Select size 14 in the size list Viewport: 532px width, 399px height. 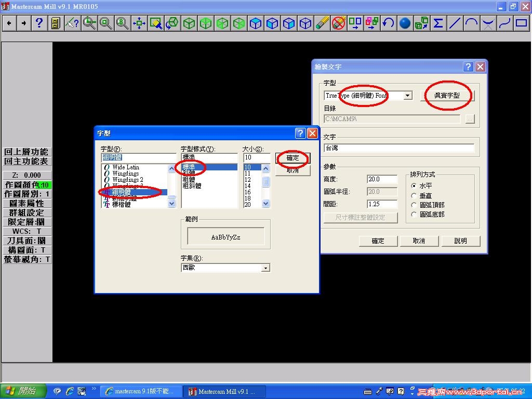[248, 186]
